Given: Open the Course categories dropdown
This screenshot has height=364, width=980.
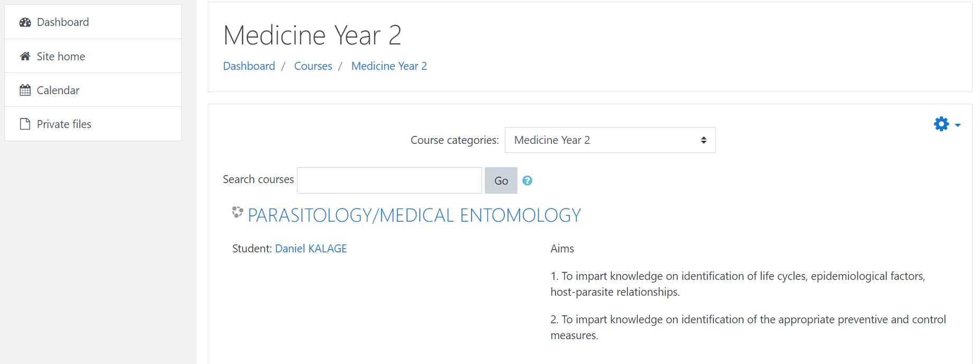Looking at the screenshot, I should 610,140.
